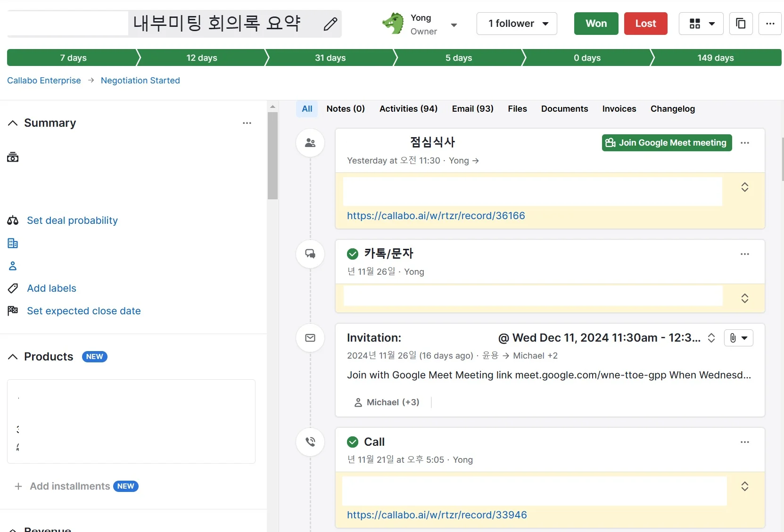This screenshot has width=784, height=532.
Task: Click the money icon in the Summary section
Action: (12, 157)
